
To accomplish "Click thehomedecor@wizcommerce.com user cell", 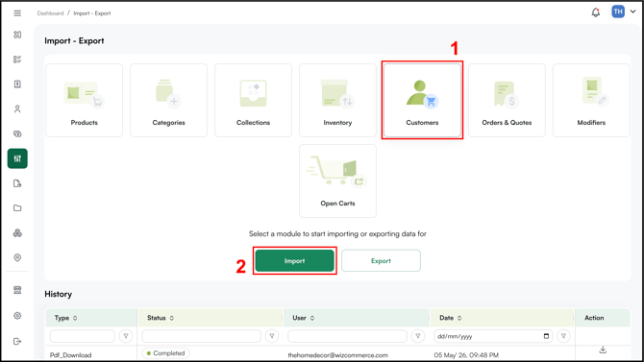I will coord(337,355).
